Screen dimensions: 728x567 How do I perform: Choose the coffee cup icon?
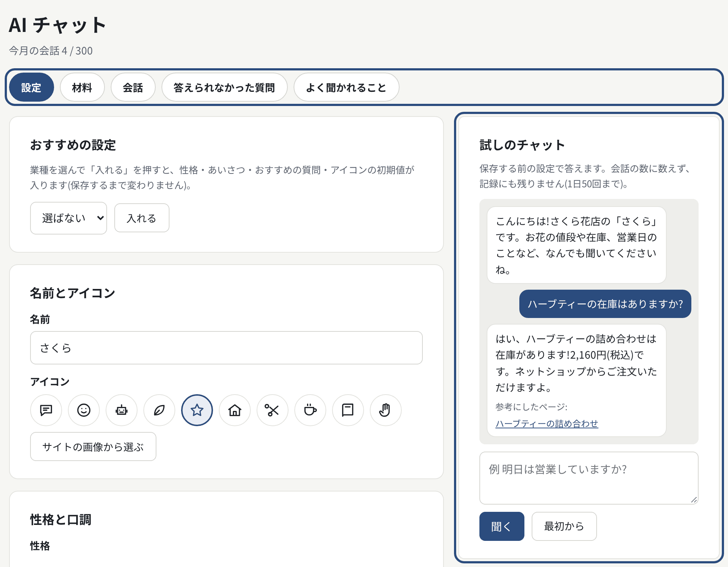(x=310, y=410)
